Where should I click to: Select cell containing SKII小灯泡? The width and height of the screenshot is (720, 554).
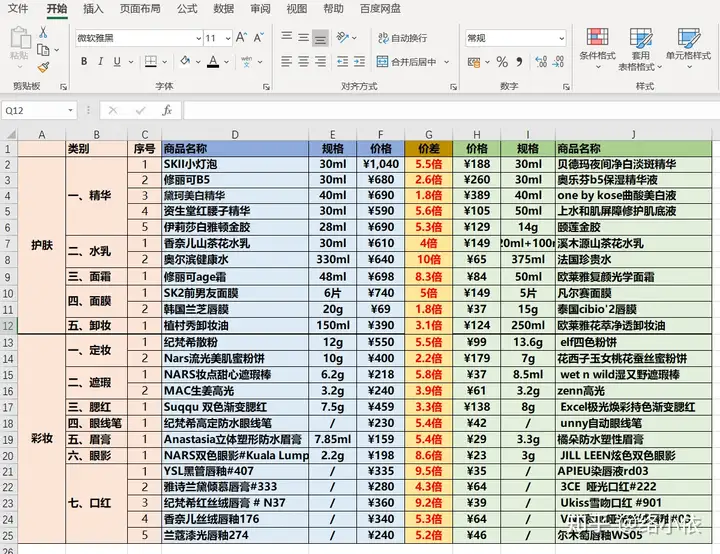click(x=235, y=164)
